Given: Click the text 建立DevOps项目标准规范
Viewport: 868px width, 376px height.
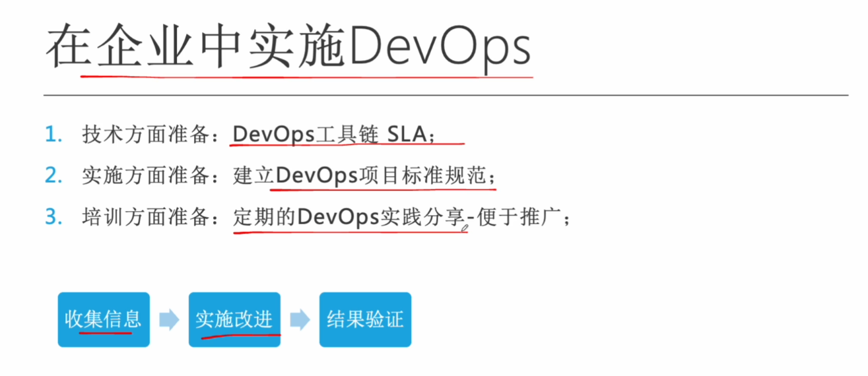Looking at the screenshot, I should [x=358, y=175].
